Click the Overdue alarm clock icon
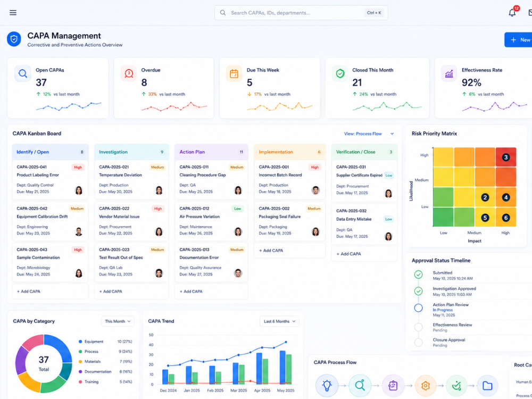Screen dimensions: 532x399 click(129, 73)
